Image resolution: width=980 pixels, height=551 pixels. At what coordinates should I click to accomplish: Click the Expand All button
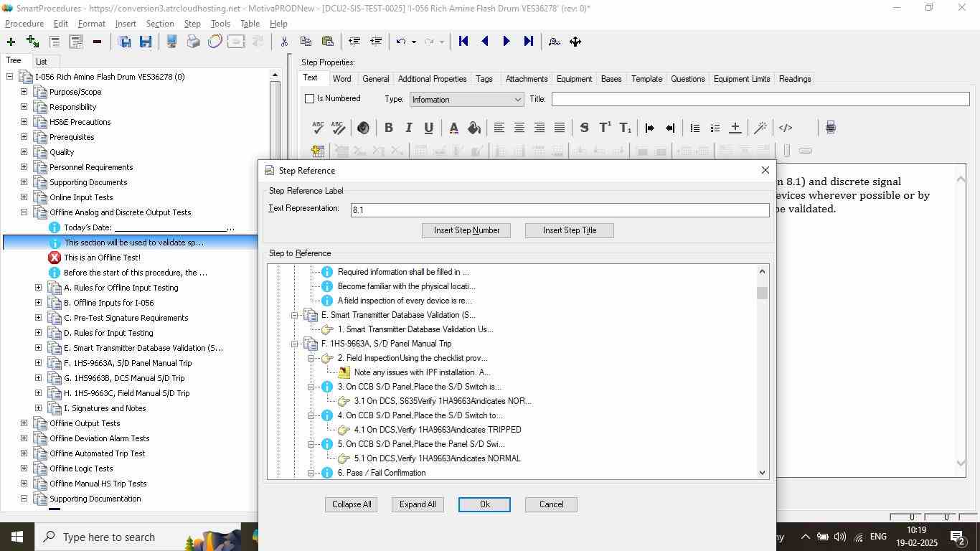pyautogui.click(x=418, y=504)
